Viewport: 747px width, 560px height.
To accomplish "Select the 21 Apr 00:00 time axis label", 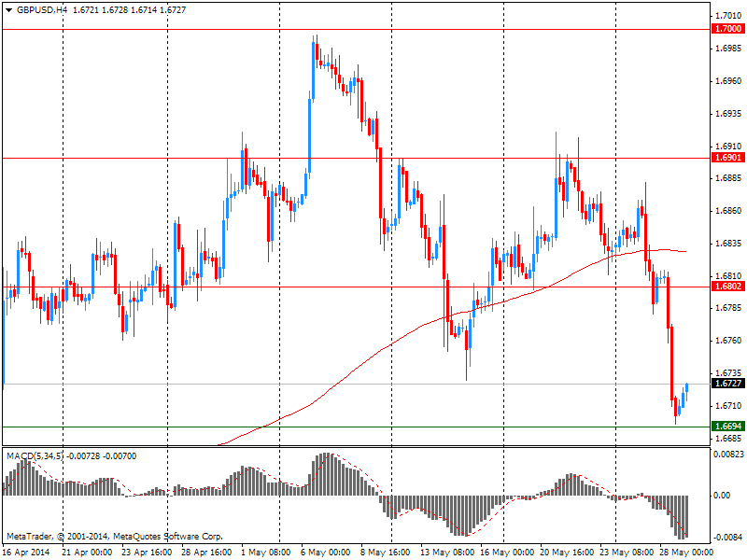I will tap(87, 553).
